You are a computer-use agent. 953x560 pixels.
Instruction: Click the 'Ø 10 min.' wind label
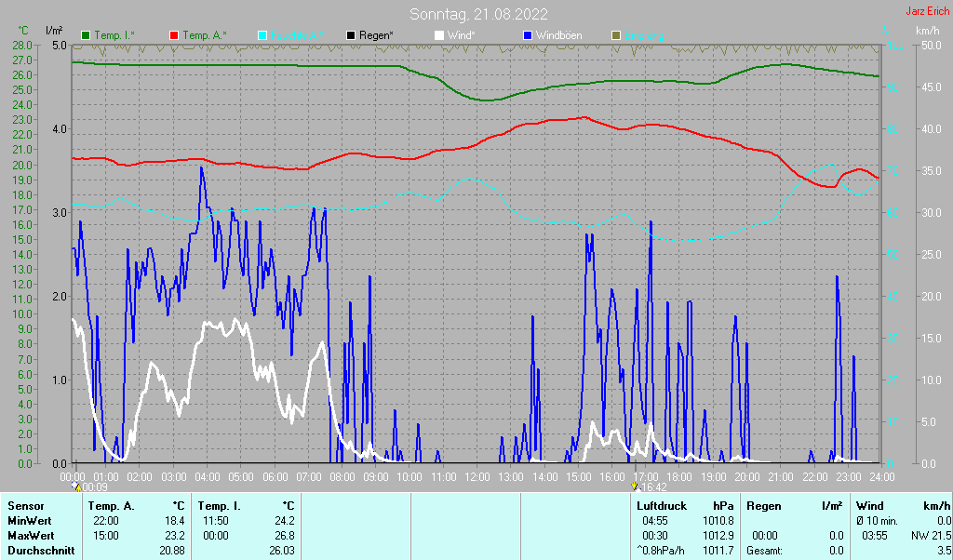(877, 521)
